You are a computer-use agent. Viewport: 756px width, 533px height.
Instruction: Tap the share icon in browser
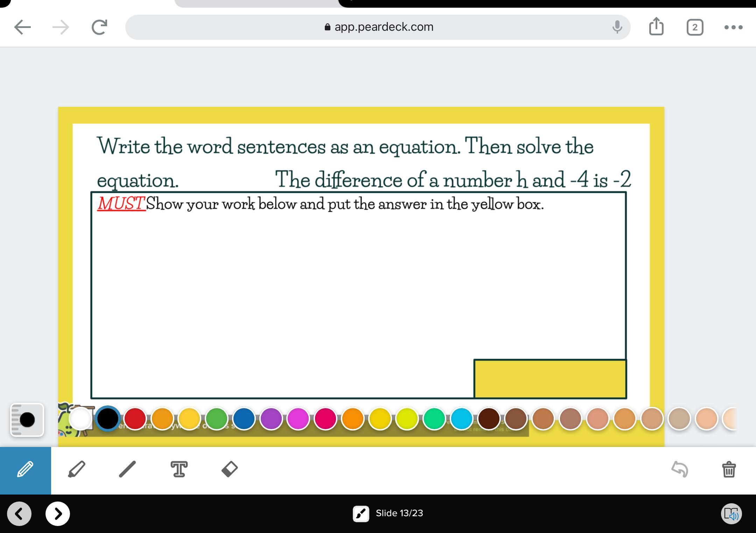[656, 27]
